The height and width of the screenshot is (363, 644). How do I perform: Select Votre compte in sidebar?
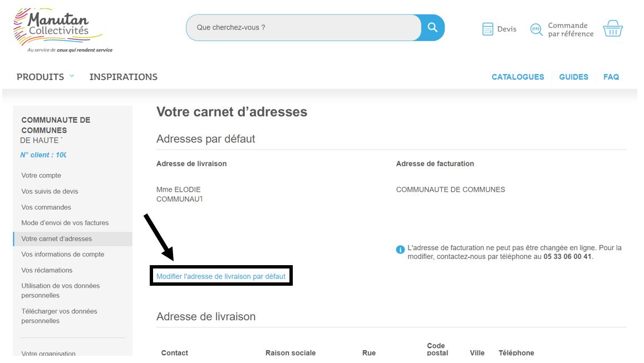[x=41, y=176]
